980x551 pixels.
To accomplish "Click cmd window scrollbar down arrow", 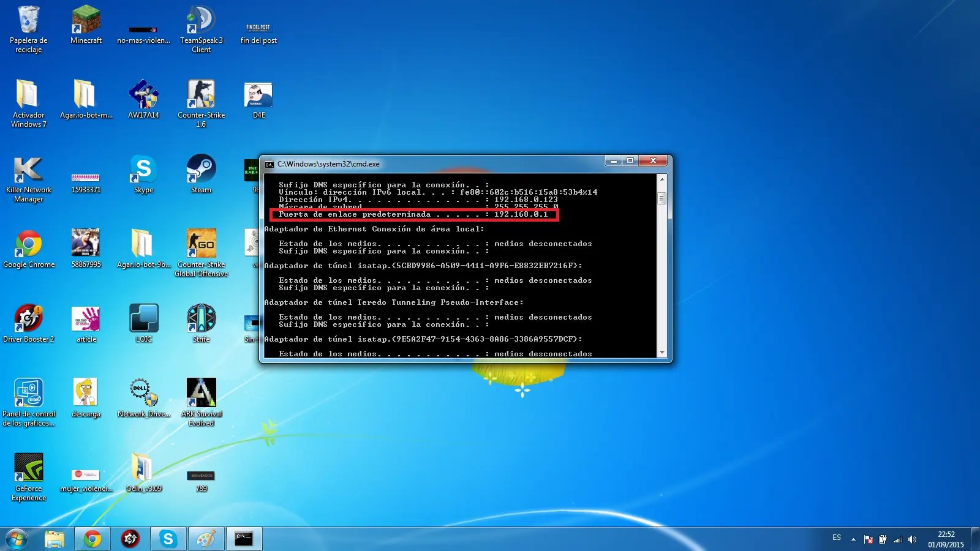I will click(661, 353).
